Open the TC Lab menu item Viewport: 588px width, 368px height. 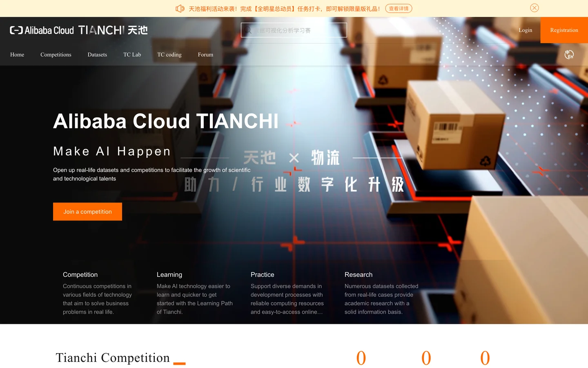(132, 55)
